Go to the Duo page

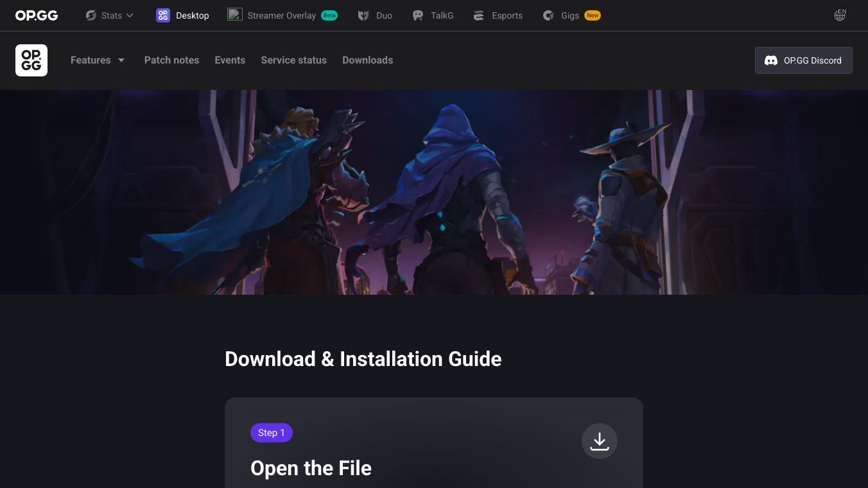coord(384,15)
